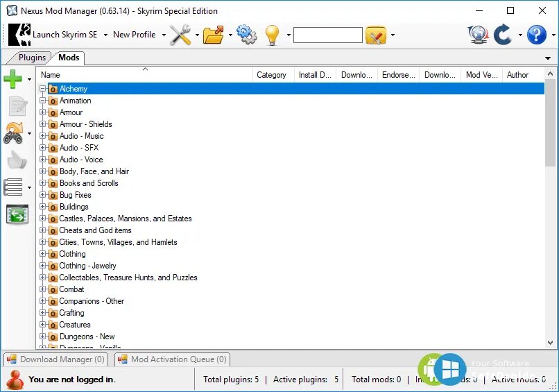Add a mod with green plus icon
Viewport: 559px width, 392px height.
[x=13, y=79]
